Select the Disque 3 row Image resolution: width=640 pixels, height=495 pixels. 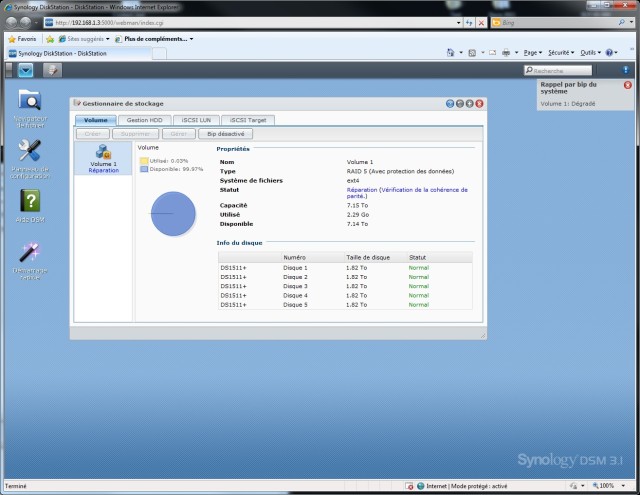tap(345, 286)
